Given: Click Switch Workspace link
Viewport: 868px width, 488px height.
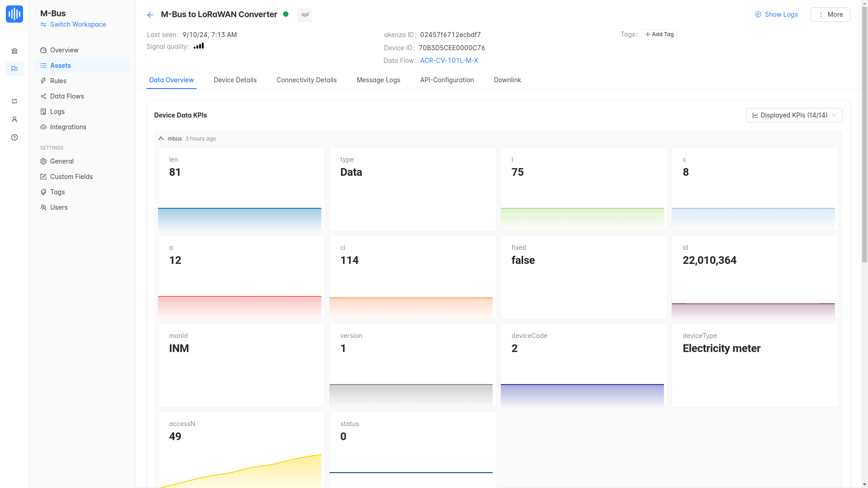Looking at the screenshot, I should pos(78,24).
